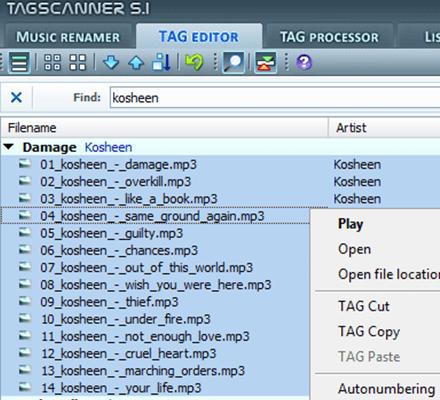Switch to list view mode icon
The width and height of the screenshot is (440, 400).
19,62
